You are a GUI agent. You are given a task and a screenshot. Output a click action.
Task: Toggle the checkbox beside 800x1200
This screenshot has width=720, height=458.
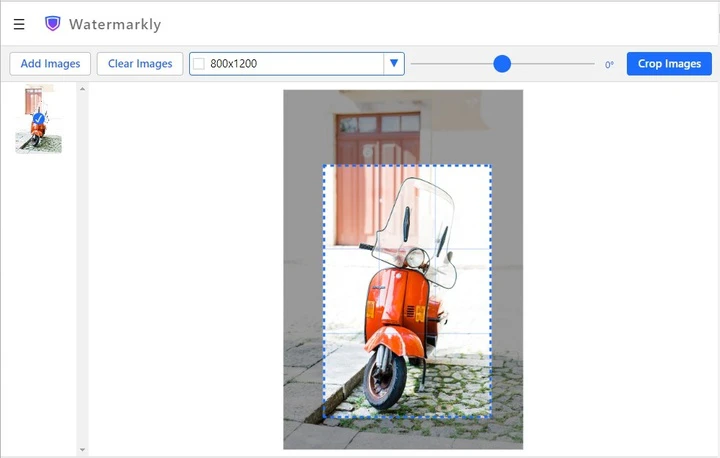pyautogui.click(x=199, y=64)
